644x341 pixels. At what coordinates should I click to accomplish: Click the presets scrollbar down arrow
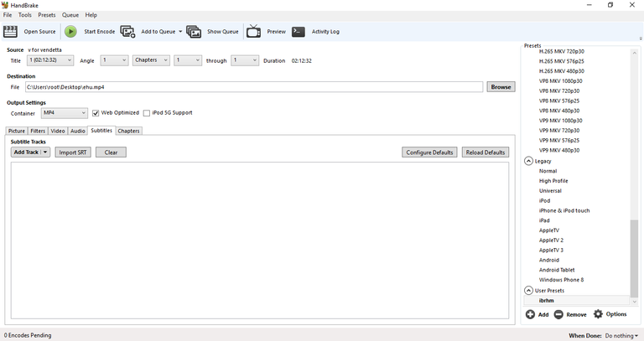click(x=635, y=302)
